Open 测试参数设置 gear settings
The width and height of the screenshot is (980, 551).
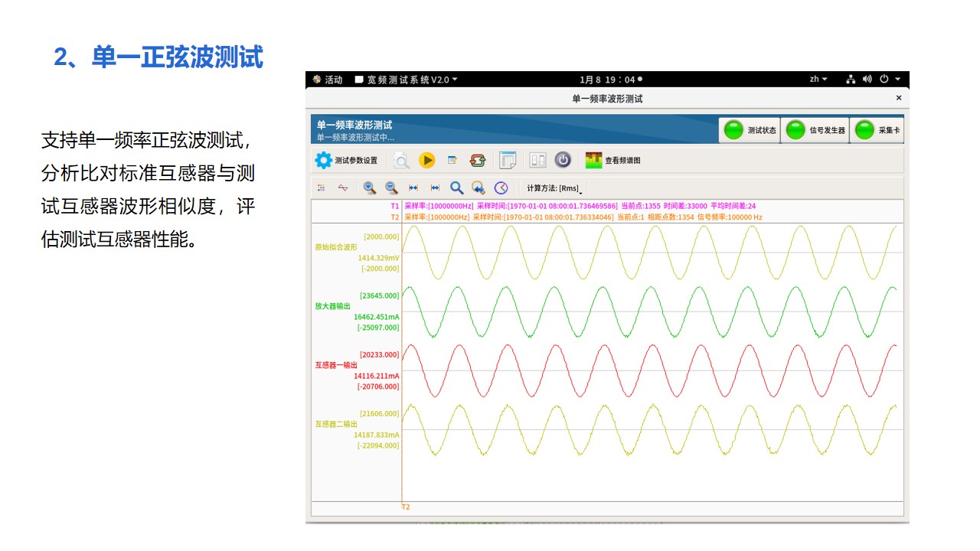pyautogui.click(x=347, y=161)
